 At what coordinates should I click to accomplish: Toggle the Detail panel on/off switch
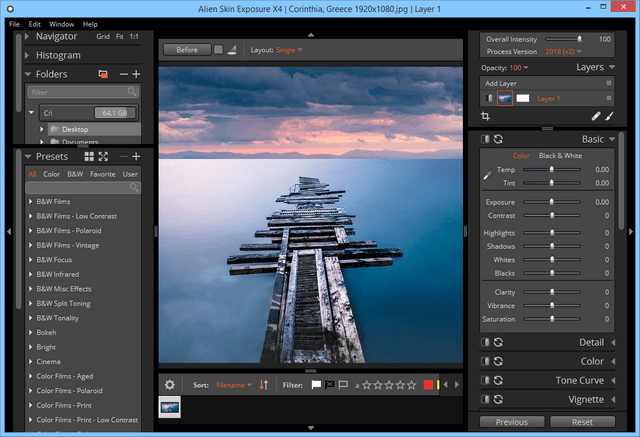click(x=485, y=342)
